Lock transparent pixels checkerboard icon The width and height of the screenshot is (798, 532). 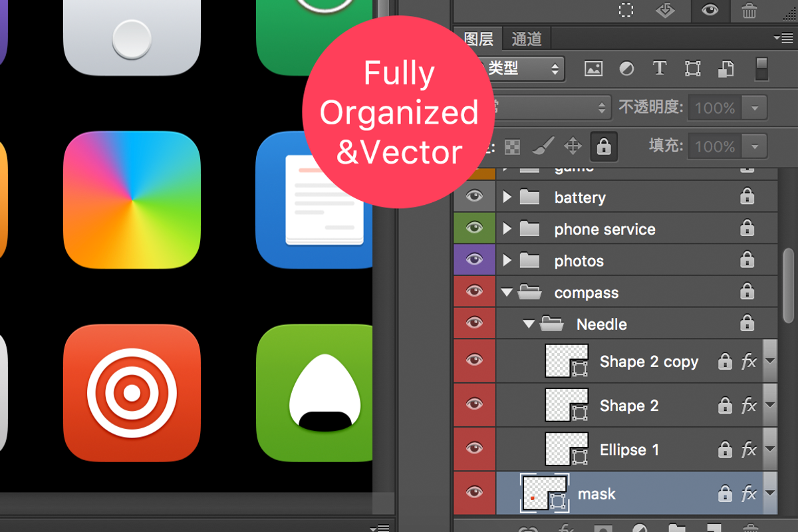(x=512, y=146)
